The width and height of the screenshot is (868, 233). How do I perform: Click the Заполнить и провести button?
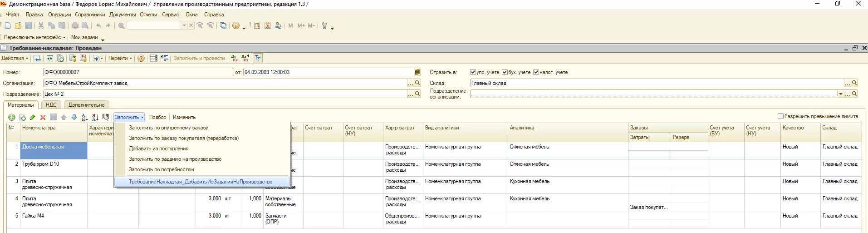(x=199, y=58)
